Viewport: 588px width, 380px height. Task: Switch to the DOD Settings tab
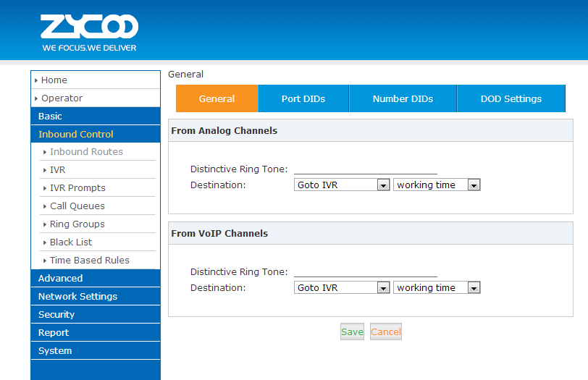click(x=511, y=99)
